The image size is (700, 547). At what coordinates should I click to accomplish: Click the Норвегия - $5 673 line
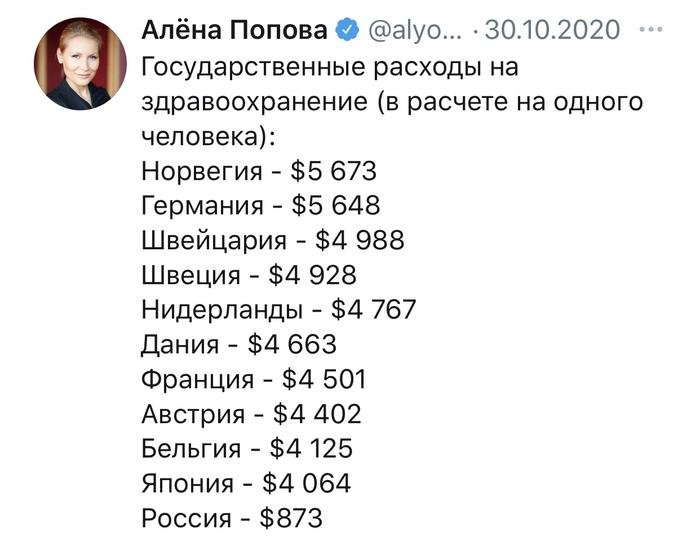pos(260,170)
